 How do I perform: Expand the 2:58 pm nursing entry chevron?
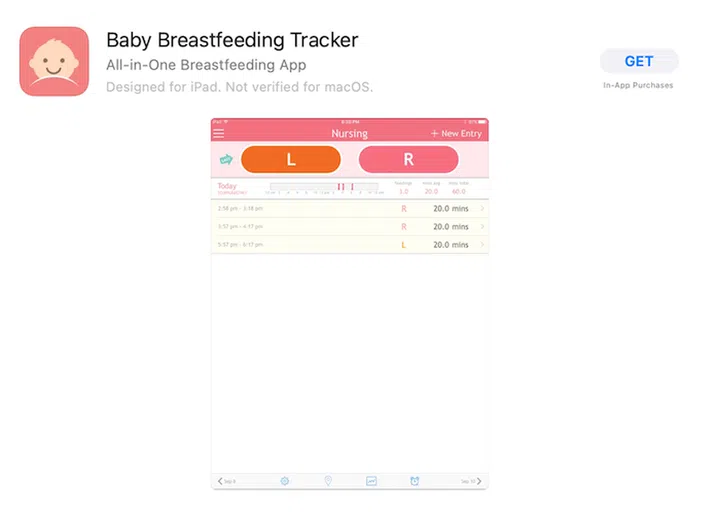point(482,209)
